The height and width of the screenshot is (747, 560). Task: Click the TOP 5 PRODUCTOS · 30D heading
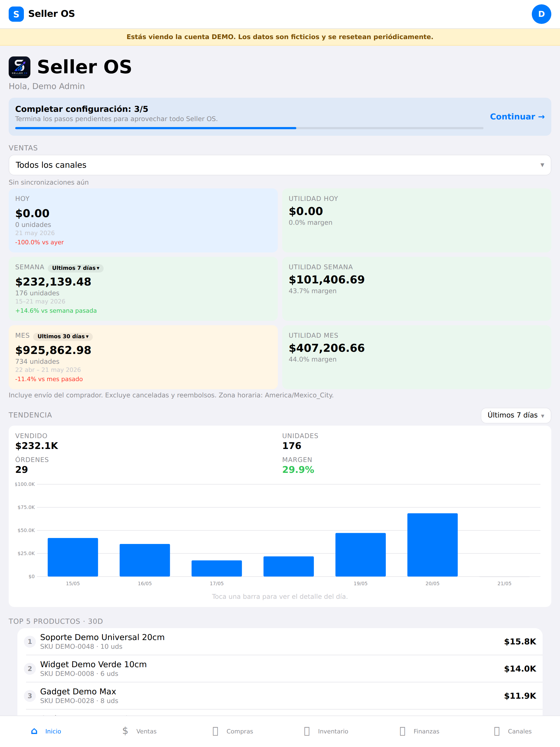point(56,621)
